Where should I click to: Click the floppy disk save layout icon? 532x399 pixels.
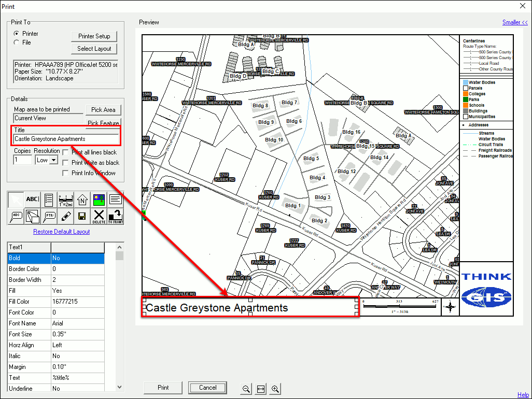pyautogui.click(x=82, y=216)
